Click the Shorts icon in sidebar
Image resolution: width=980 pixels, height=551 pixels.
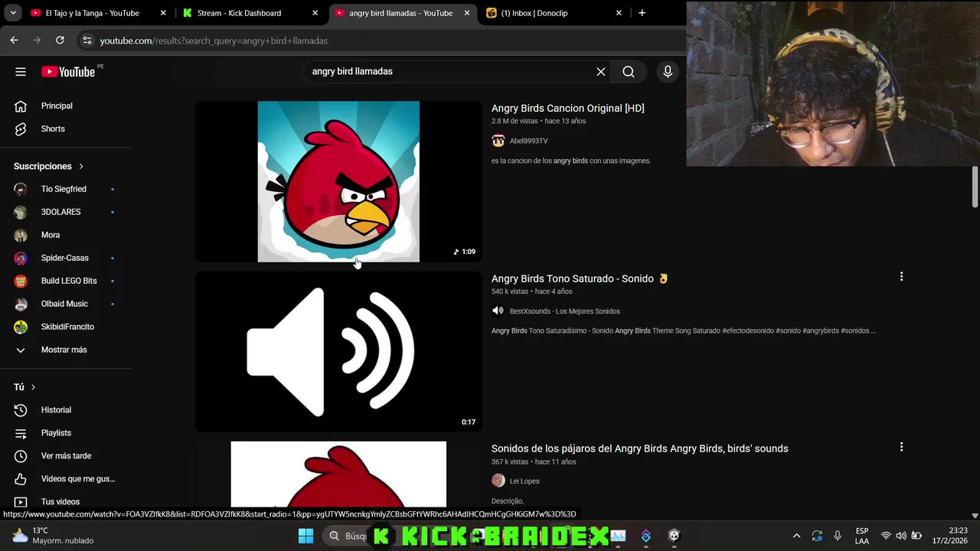(x=21, y=129)
